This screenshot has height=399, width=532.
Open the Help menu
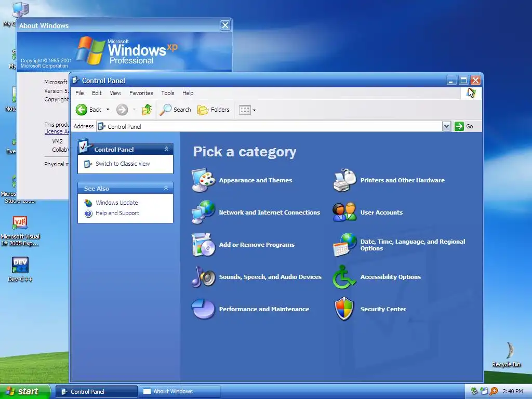click(188, 93)
